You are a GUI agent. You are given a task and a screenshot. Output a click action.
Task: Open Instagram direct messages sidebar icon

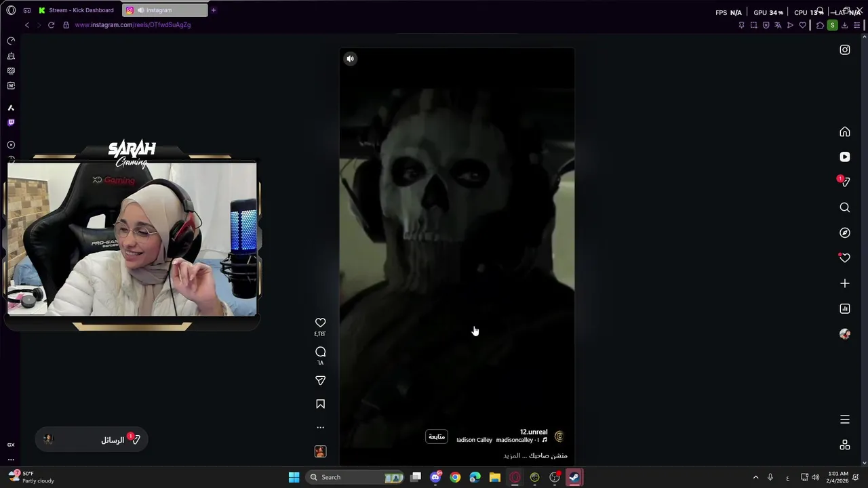844,182
